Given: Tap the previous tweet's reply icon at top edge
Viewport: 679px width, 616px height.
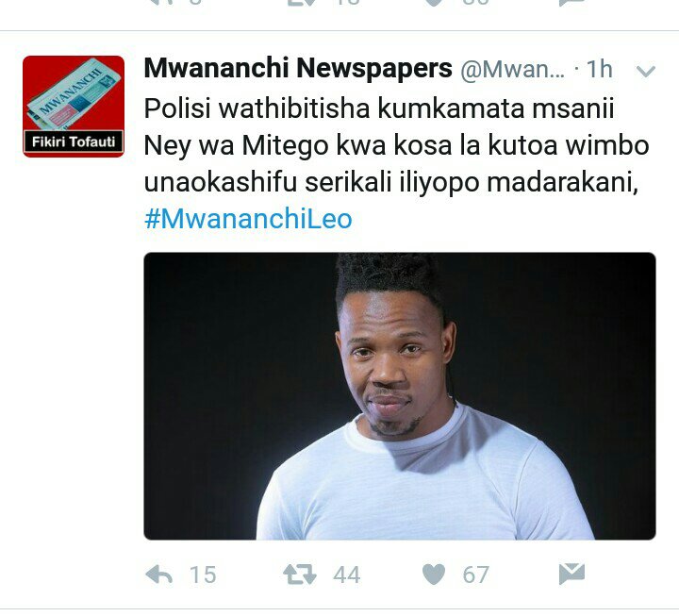Looking at the screenshot, I should click(161, 2).
